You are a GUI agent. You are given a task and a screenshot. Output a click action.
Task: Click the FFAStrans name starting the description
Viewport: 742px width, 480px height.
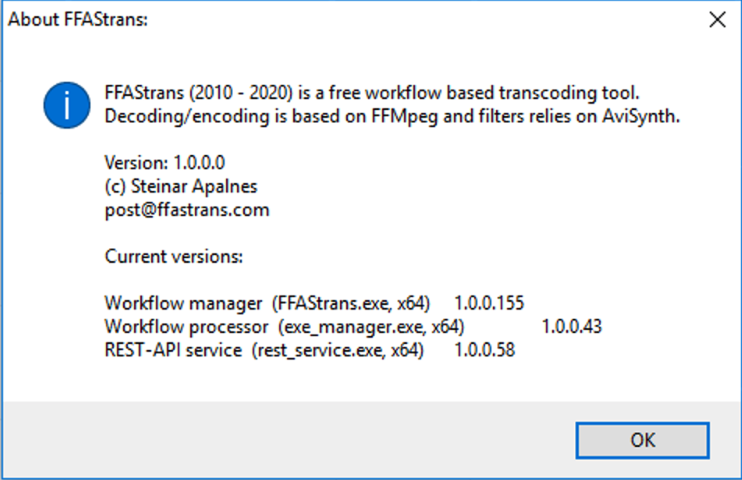[x=144, y=93]
